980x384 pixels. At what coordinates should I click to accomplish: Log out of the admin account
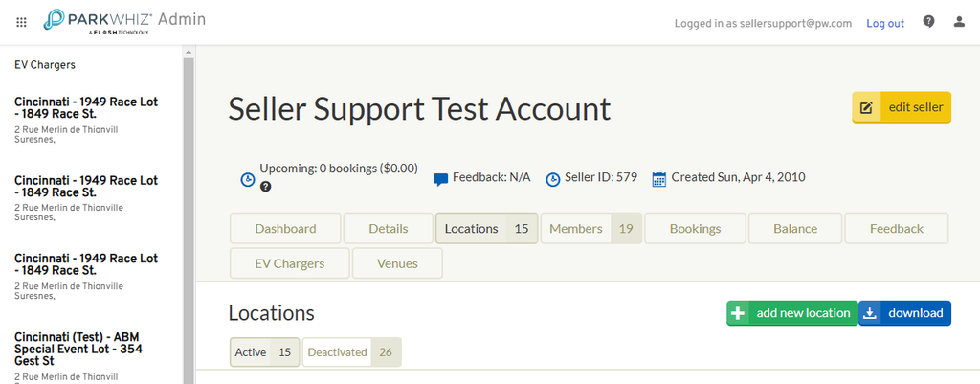tap(885, 24)
